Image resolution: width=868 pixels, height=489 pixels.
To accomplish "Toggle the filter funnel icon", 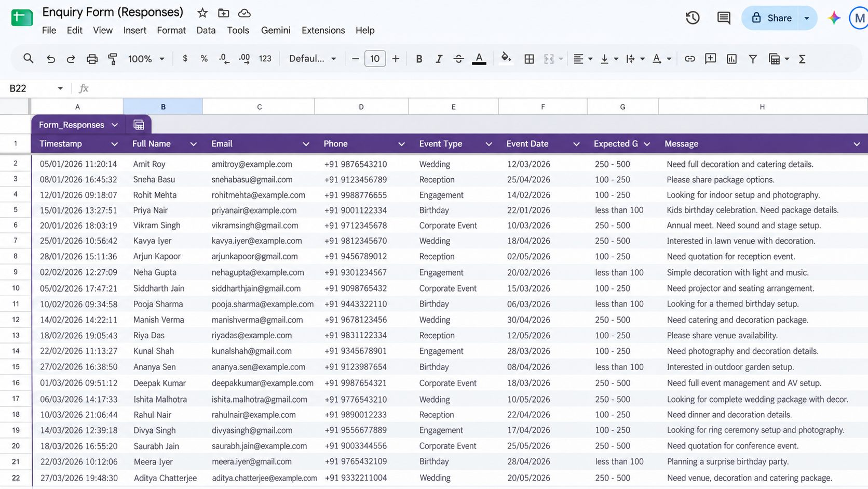I will (753, 59).
